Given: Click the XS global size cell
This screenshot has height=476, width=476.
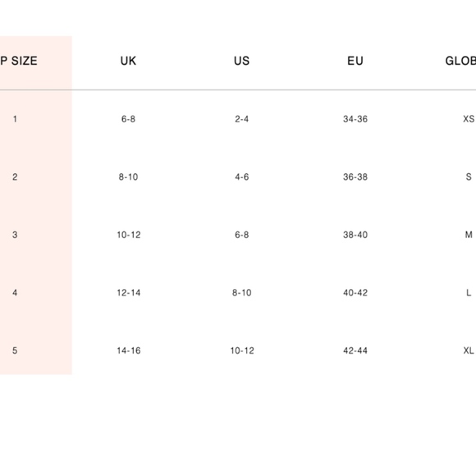Looking at the screenshot, I should (469, 119).
